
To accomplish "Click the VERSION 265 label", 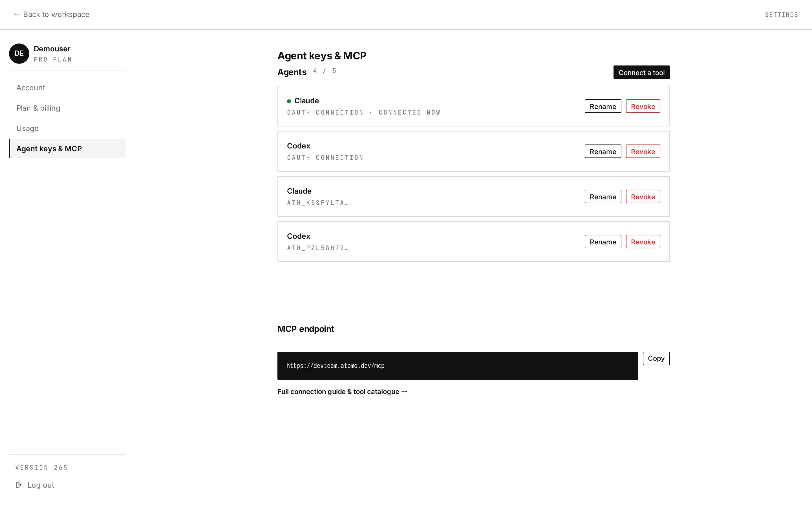I will pos(42,467).
